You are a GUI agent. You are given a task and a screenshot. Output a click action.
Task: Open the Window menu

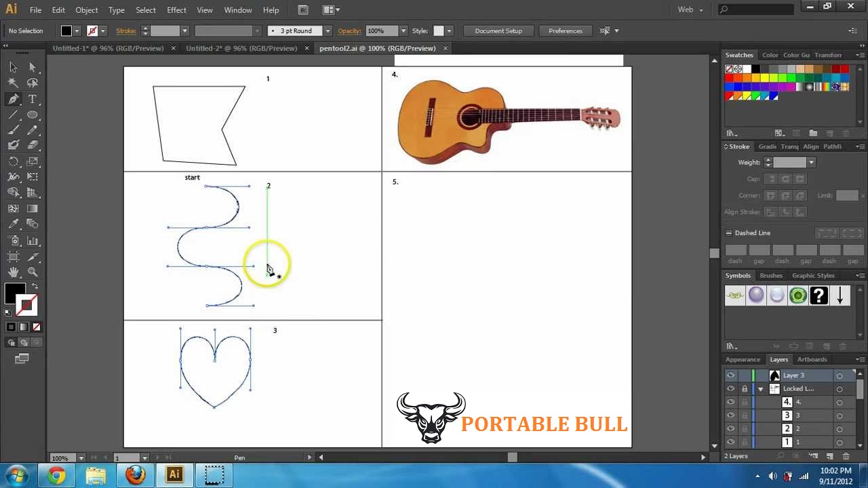[237, 9]
